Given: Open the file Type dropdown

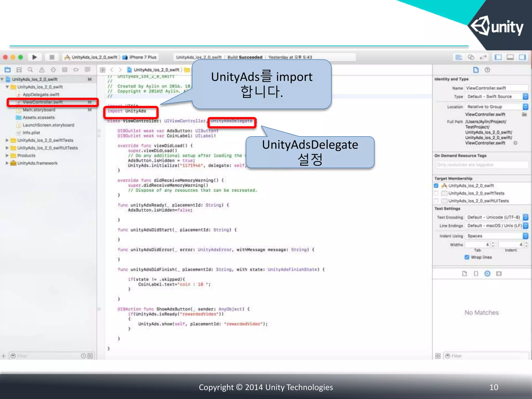Looking at the screenshot, I should pyautogui.click(x=497, y=96).
